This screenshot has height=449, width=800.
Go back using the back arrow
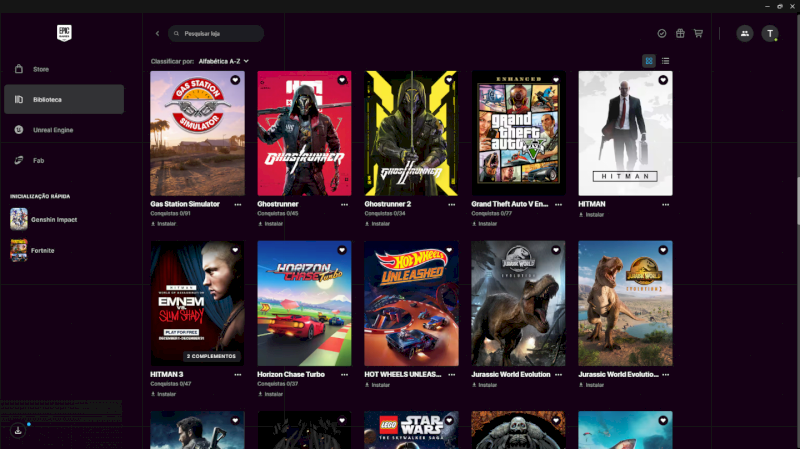pos(157,33)
